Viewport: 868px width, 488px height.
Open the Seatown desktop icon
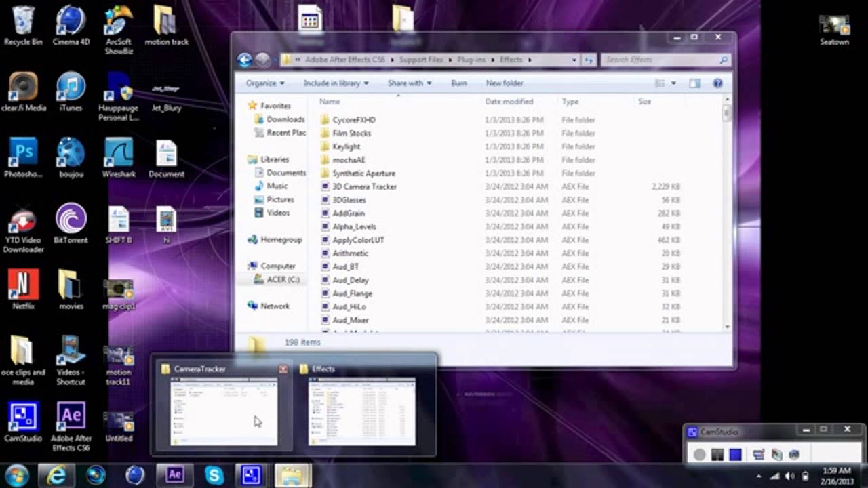click(834, 28)
